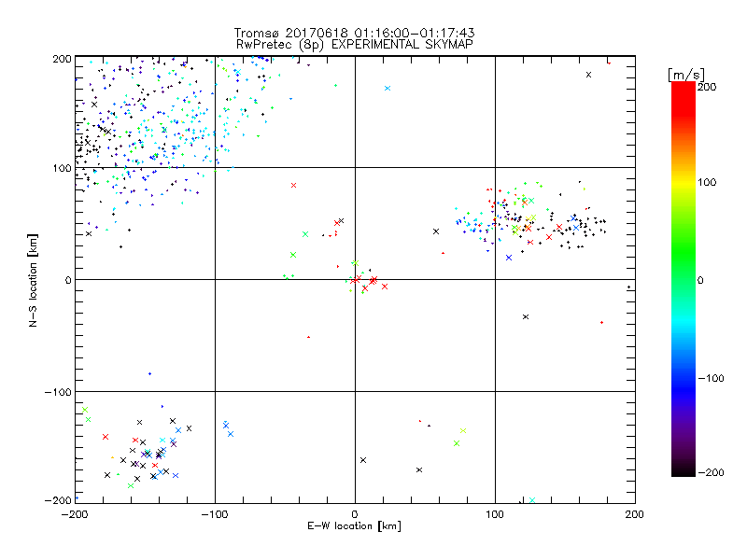Click the E-W axis tick label "200"
The height and width of the screenshot is (560, 747).
pyautogui.click(x=635, y=514)
